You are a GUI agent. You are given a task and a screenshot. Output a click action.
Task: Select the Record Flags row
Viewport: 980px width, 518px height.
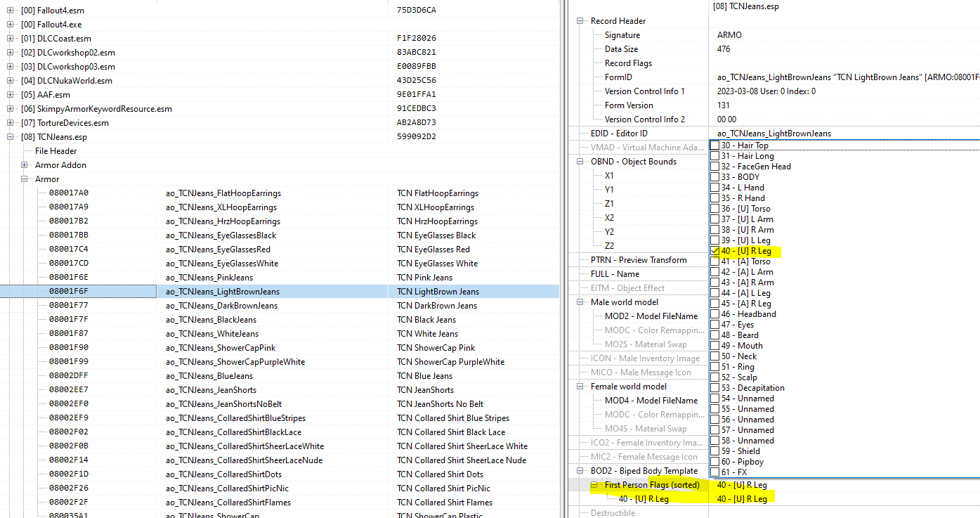(x=628, y=63)
